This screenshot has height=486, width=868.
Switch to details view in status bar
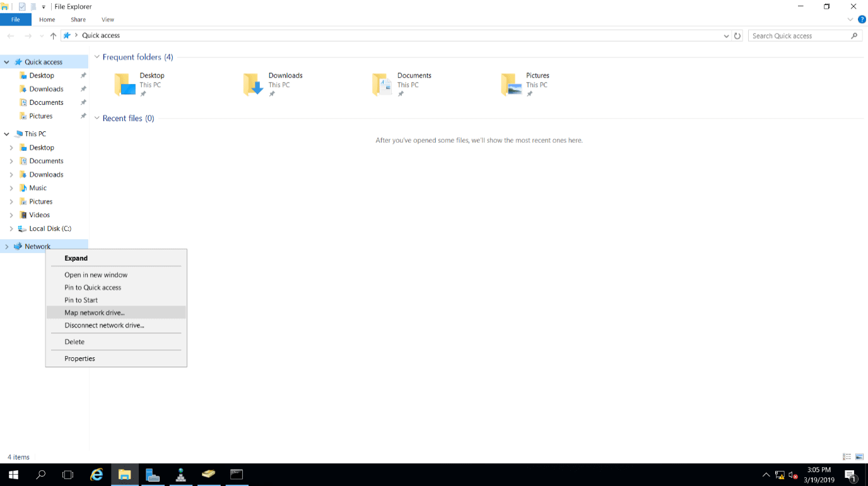click(x=847, y=457)
